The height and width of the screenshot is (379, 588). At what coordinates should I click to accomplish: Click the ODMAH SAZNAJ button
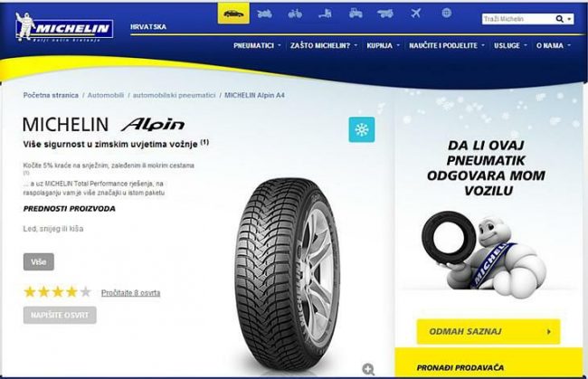[488, 331]
